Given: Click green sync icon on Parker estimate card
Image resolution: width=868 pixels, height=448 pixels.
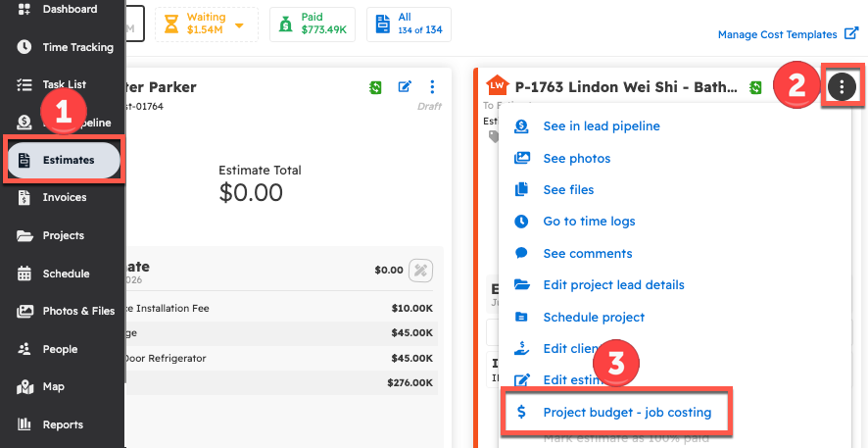Looking at the screenshot, I should tap(375, 87).
